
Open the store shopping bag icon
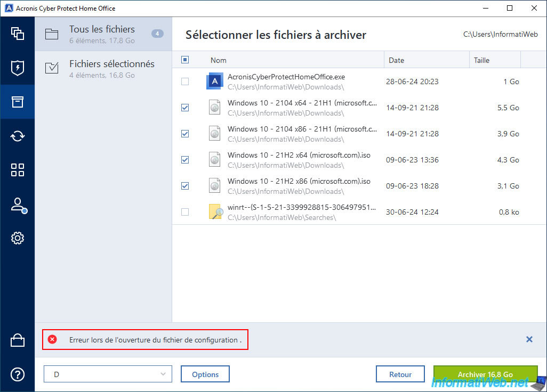18,341
